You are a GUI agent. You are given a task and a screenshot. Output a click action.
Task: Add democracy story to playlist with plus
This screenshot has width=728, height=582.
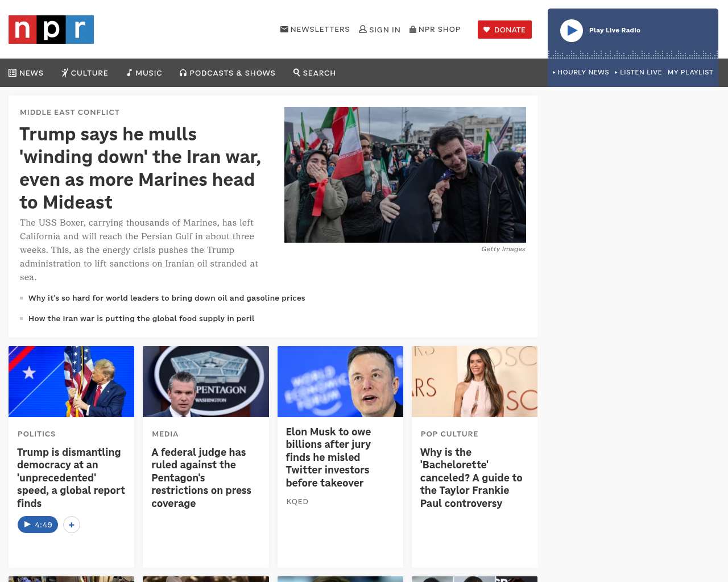(72, 525)
